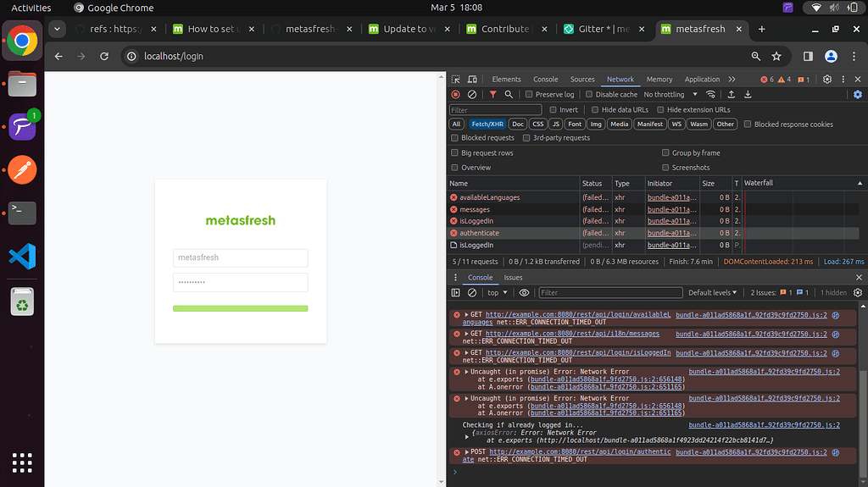868x487 pixels.
Task: Toggle the device toolbar icon
Action: 472,80
